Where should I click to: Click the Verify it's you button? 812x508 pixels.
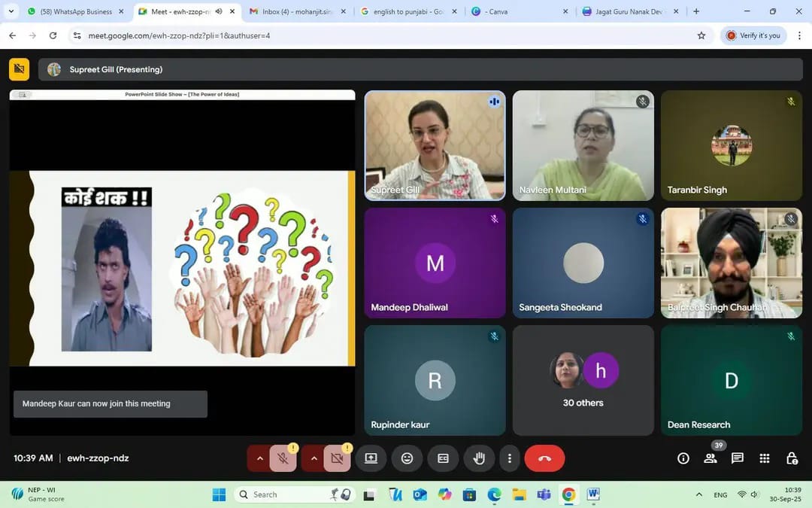pos(753,35)
